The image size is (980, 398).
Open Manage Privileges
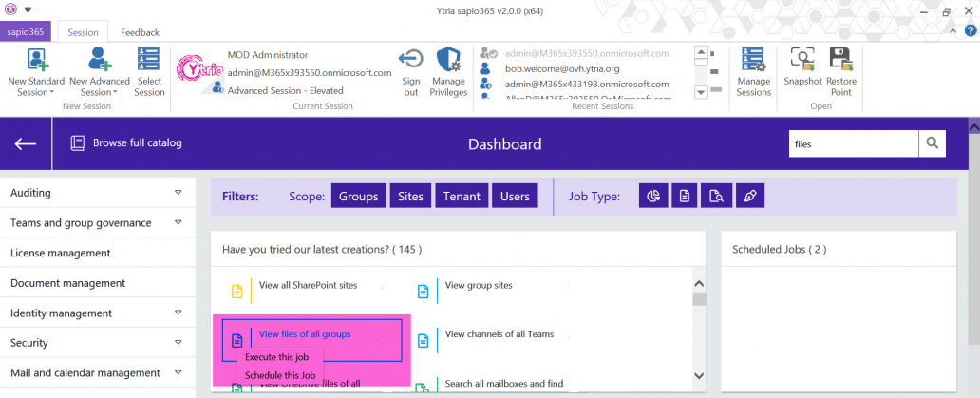tap(449, 72)
